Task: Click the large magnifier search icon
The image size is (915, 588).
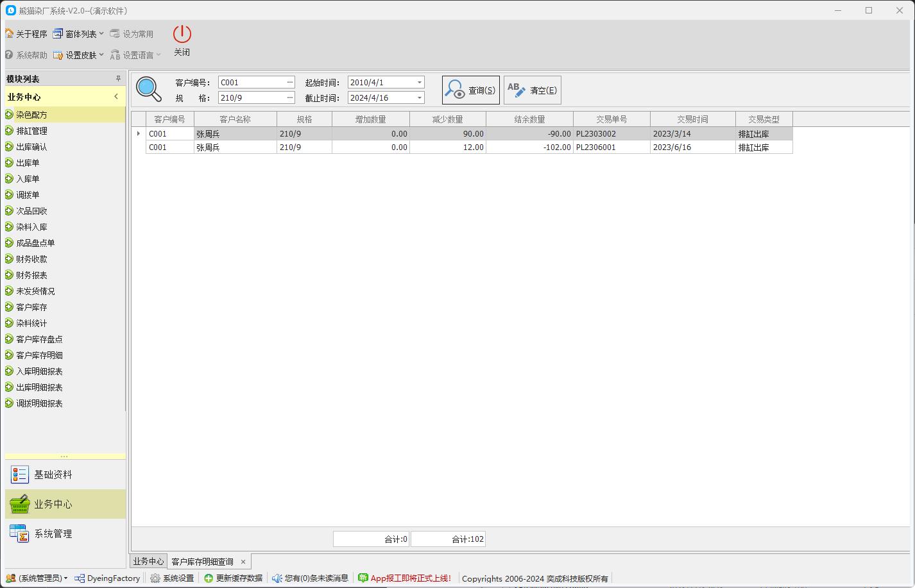Action: click(x=149, y=89)
